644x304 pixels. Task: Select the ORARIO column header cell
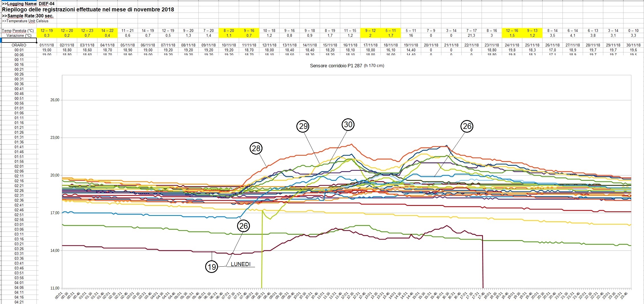[19, 45]
